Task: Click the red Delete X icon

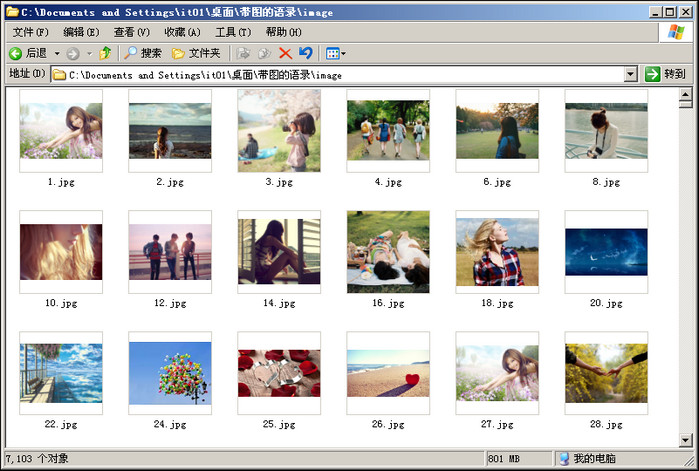Action: click(x=285, y=54)
